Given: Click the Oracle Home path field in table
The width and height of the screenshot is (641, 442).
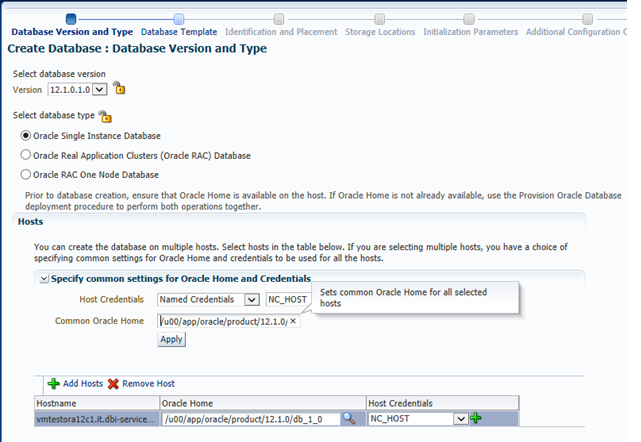Looking at the screenshot, I should tap(249, 419).
